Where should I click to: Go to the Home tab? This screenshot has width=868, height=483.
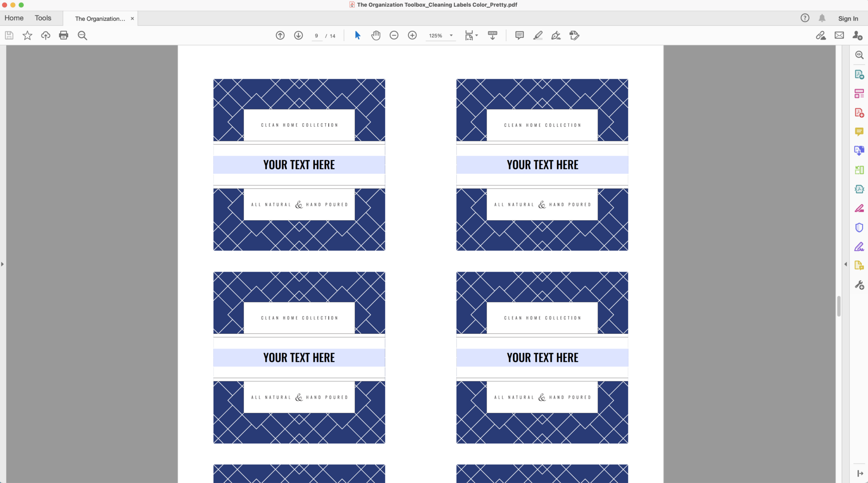click(14, 18)
